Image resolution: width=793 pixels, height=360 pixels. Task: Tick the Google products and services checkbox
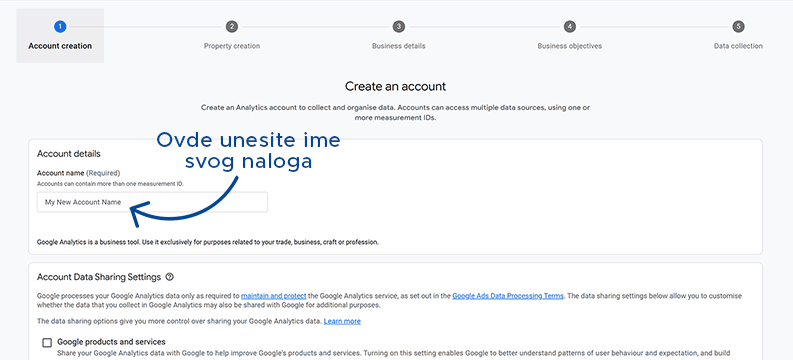click(47, 343)
